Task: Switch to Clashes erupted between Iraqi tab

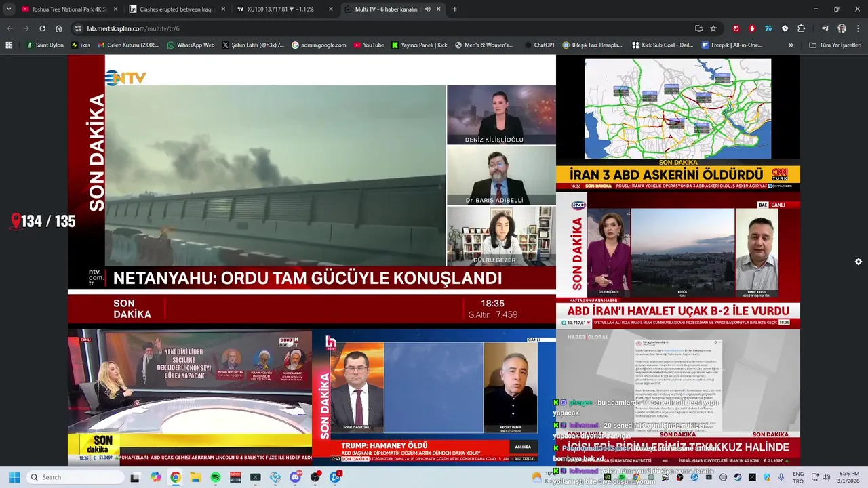Action: (x=176, y=9)
